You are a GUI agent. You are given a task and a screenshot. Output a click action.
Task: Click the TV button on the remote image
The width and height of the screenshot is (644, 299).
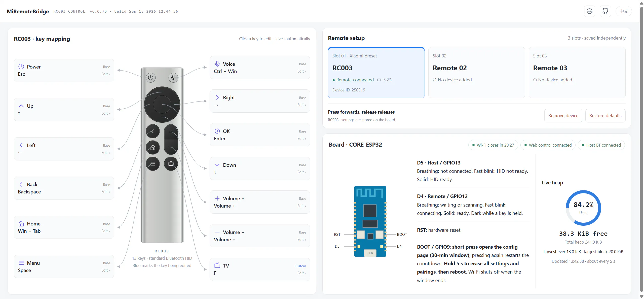171,164
